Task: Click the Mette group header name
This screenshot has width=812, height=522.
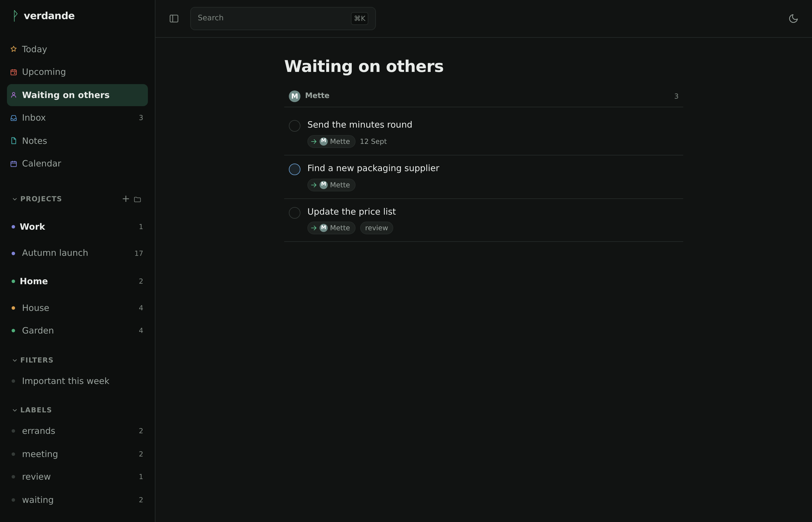Action: (x=317, y=96)
